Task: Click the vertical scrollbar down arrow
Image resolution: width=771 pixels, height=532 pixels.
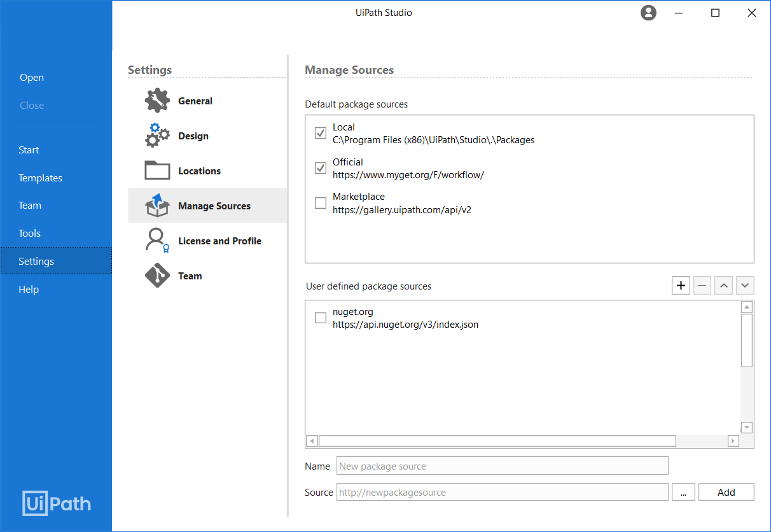Action: coord(747,428)
